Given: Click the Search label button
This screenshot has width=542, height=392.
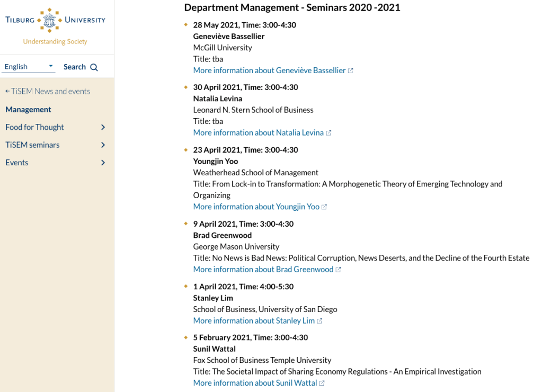Looking at the screenshot, I should click(x=75, y=67).
